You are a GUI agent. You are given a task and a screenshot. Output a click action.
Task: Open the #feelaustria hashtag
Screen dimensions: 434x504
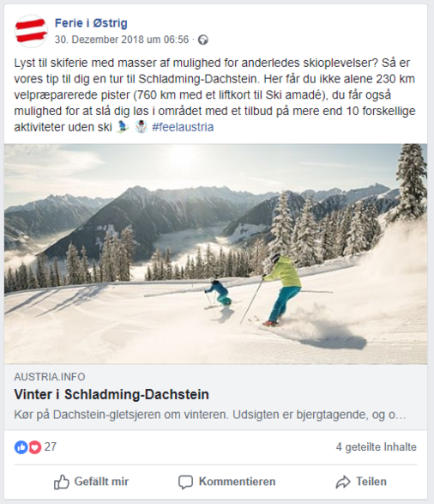pyautogui.click(x=183, y=127)
